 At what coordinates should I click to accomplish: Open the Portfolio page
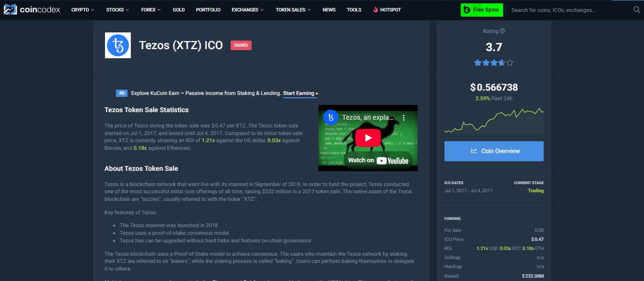point(208,10)
